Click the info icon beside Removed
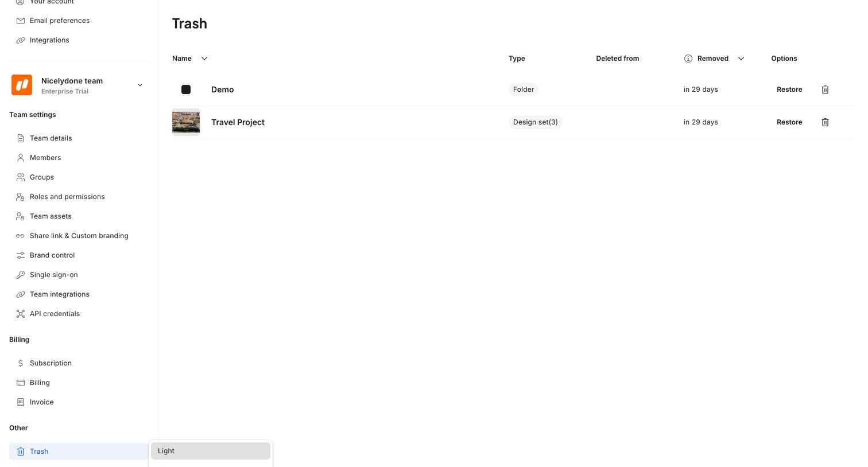Screen dimensions: 868x467 click(688, 59)
